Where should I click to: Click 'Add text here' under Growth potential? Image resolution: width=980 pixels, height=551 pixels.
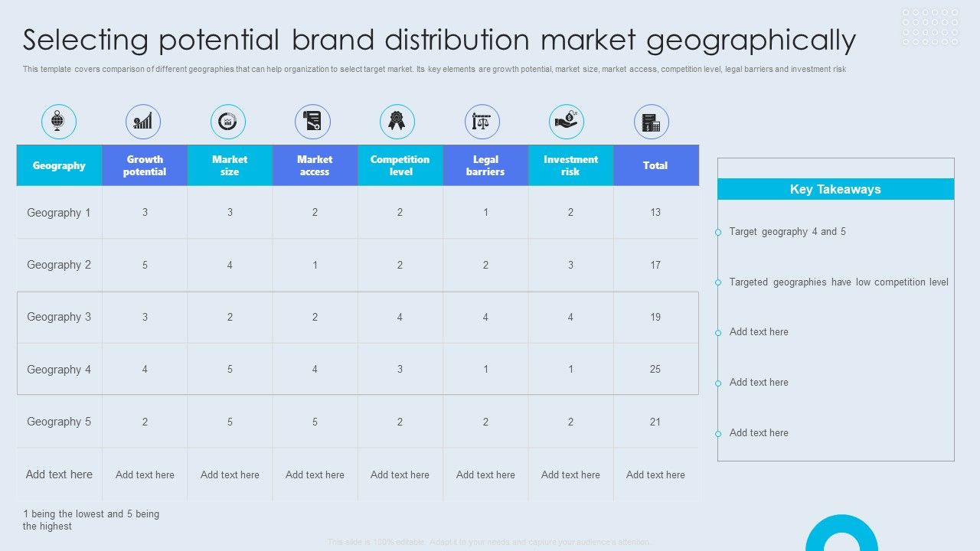click(145, 474)
